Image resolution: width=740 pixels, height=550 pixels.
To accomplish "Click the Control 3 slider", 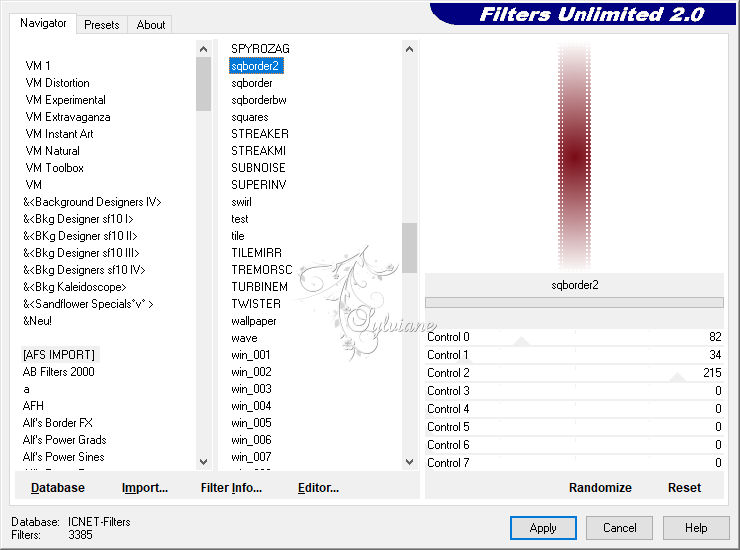I will pos(574,391).
